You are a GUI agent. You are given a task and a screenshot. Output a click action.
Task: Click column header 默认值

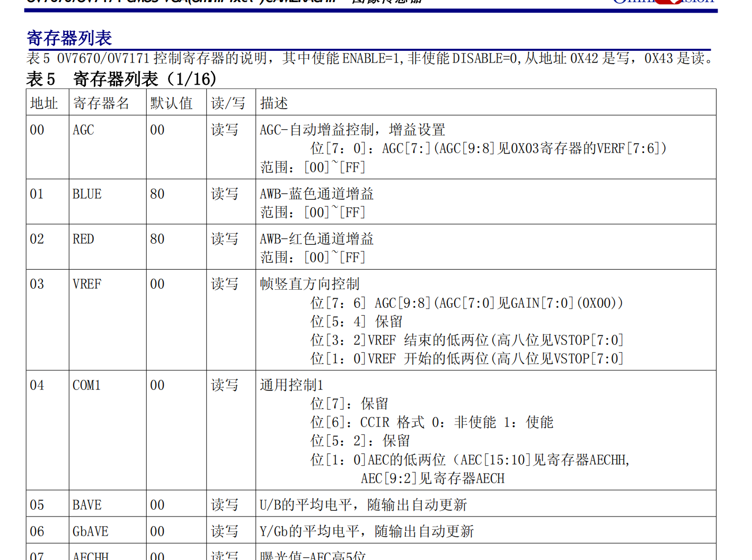click(171, 103)
